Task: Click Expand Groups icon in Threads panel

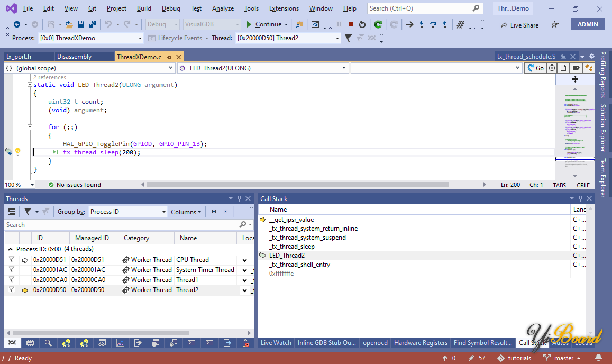Action: pyautogui.click(x=214, y=212)
